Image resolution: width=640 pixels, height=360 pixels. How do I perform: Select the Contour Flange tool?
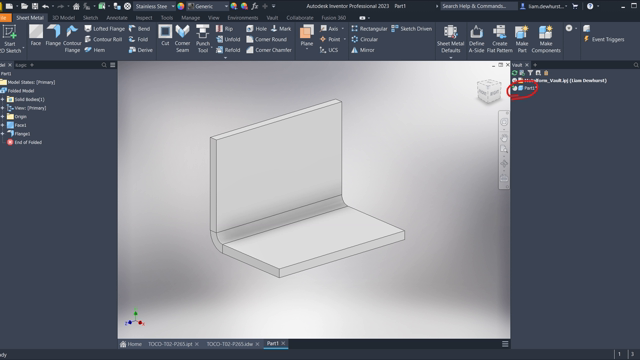pyautogui.click(x=72, y=39)
